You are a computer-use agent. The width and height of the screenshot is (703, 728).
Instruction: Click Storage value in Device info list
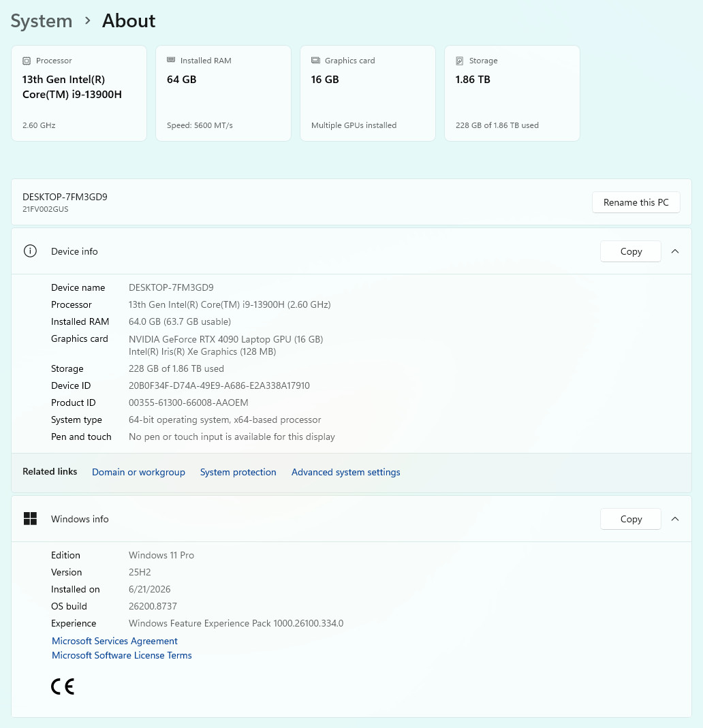coord(176,368)
